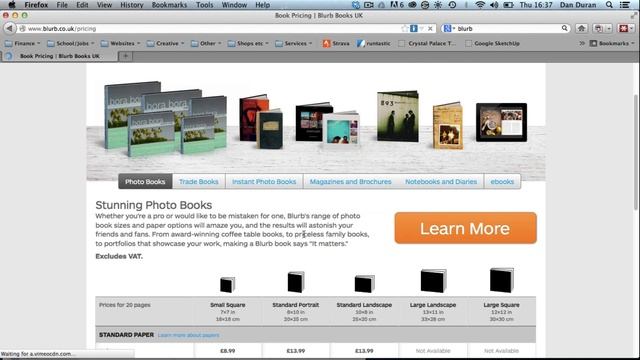Image resolution: width=640 pixels, height=360 pixels.
Task: Open the History menu
Action: click(131, 5)
